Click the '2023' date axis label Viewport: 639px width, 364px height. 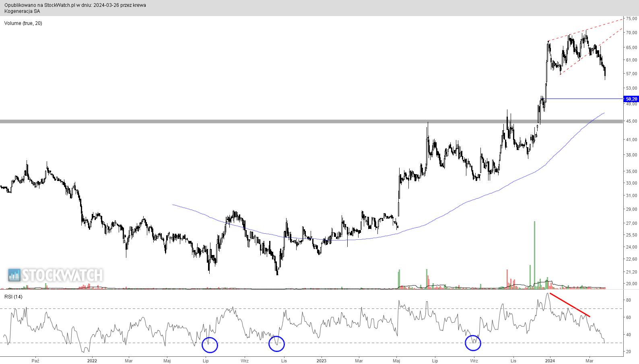point(322,361)
